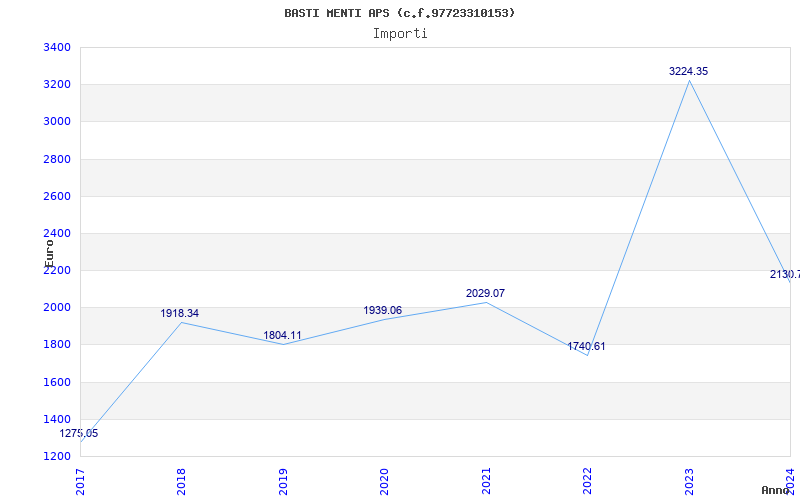The image size is (800, 500).
Task: Select year 2019 on the x-axis
Action: (283, 480)
